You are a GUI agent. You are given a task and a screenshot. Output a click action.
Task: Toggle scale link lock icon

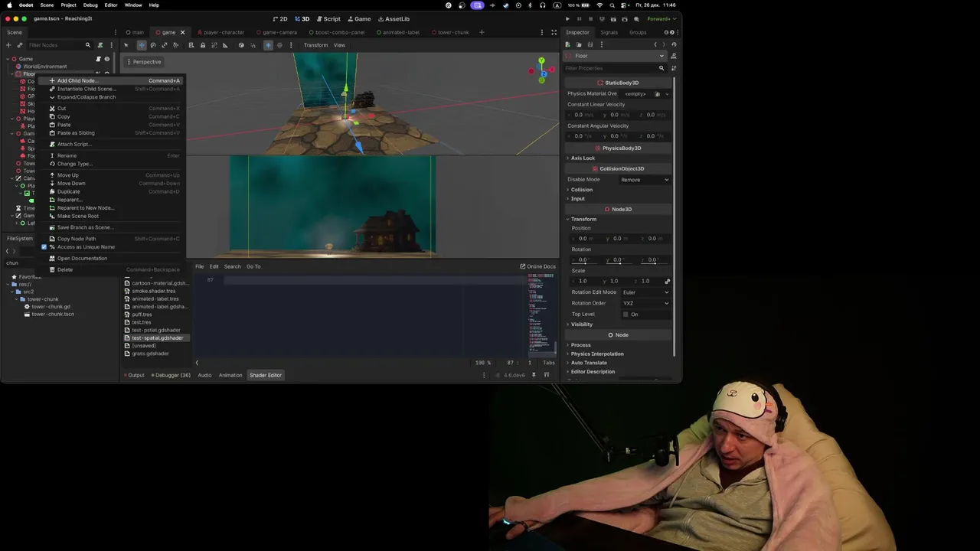tap(667, 281)
